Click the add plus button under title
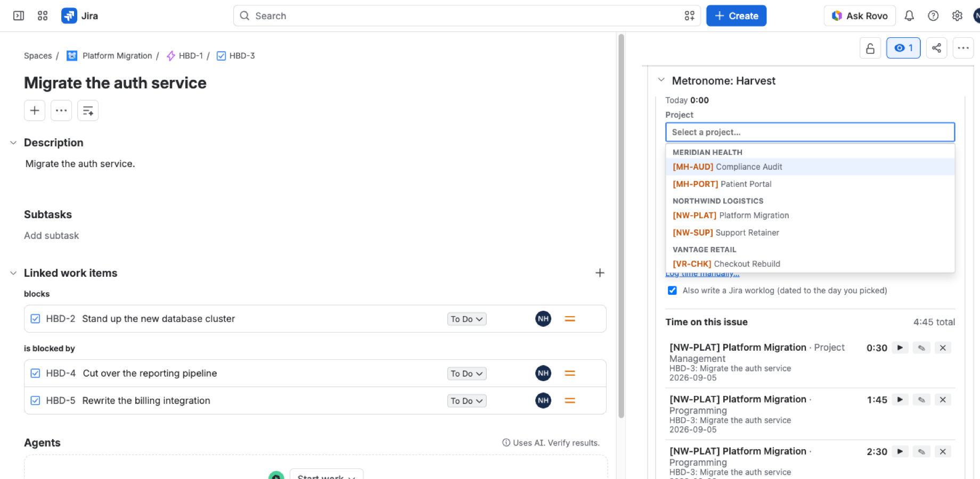Screen dimensions: 980x479 tap(35, 111)
